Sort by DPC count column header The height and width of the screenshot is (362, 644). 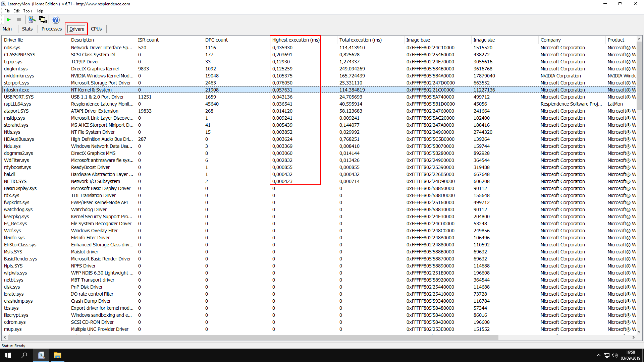click(x=216, y=40)
